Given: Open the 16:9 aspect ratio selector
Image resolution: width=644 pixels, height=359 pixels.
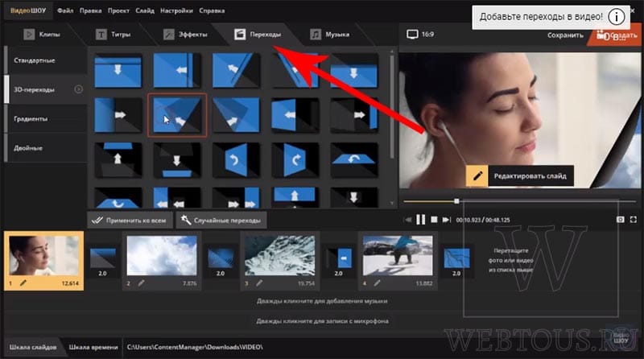Looking at the screenshot, I should click(420, 34).
